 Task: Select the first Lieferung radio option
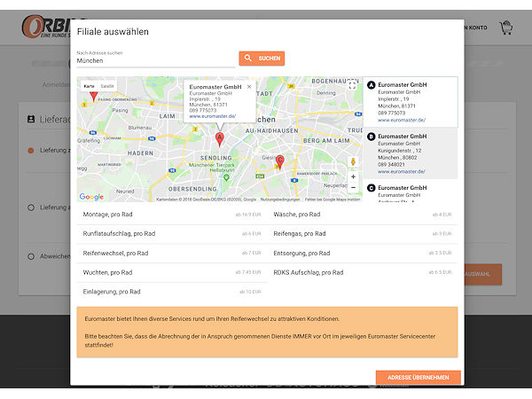31,151
